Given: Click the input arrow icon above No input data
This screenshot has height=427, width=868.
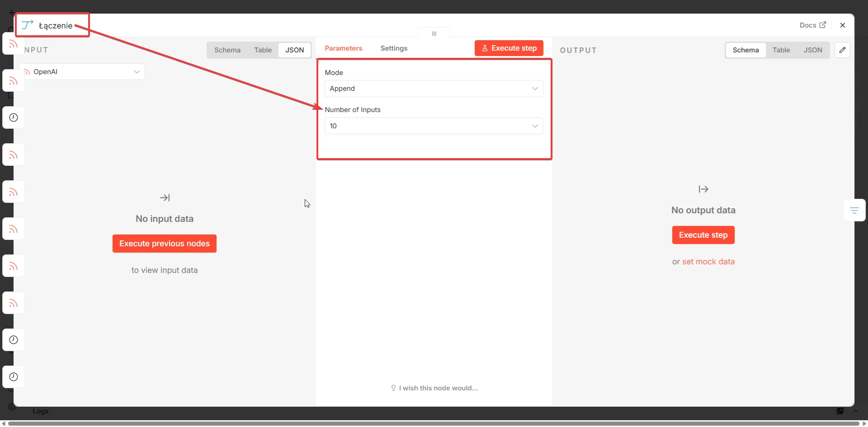Looking at the screenshot, I should (165, 198).
